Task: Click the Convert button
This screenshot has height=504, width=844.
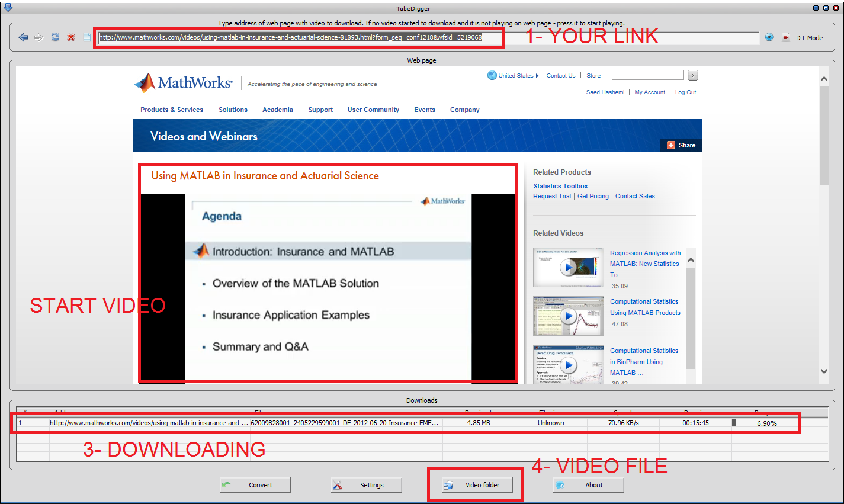Action: pyautogui.click(x=255, y=485)
